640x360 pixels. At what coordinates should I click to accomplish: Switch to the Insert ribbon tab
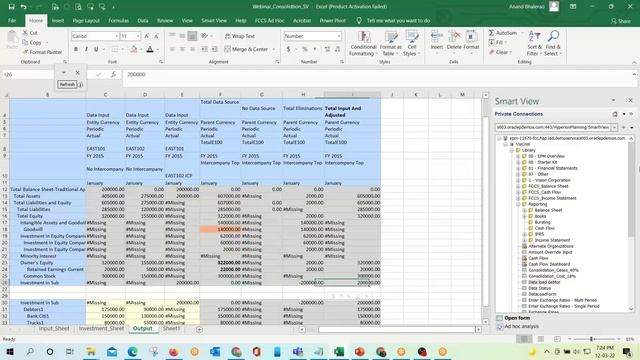(x=58, y=20)
